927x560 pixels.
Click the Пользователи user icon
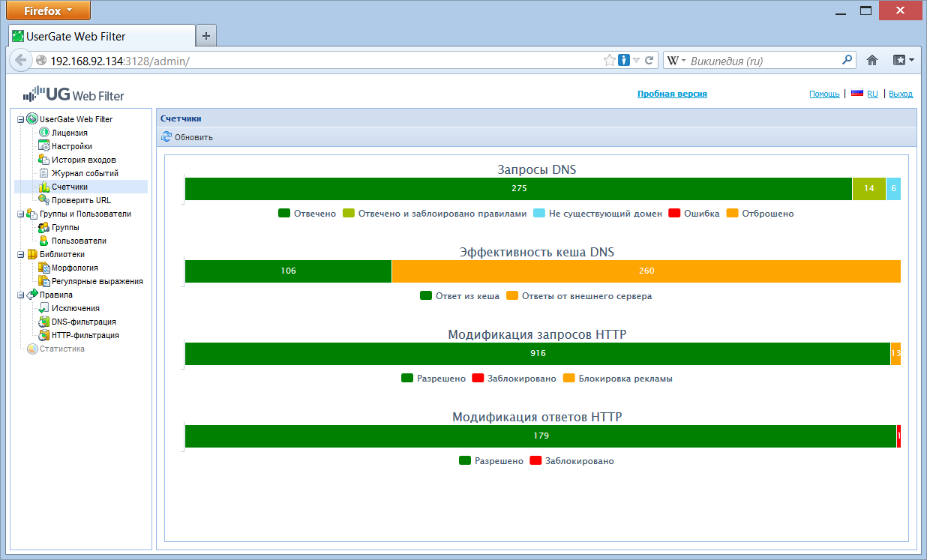tap(43, 241)
